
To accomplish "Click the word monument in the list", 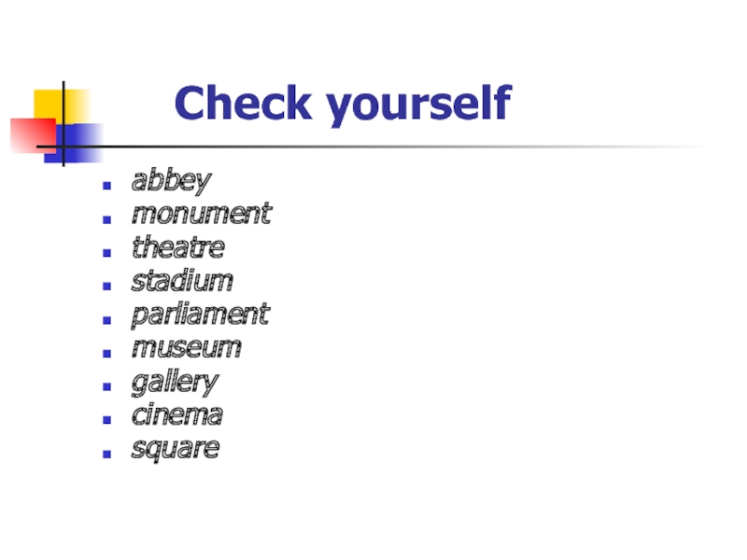I will click(x=201, y=214).
